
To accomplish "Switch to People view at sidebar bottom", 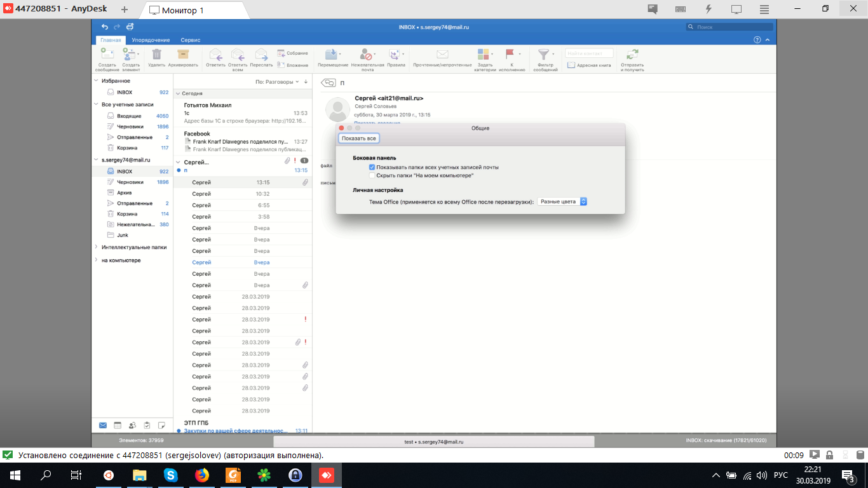I will coord(132,425).
